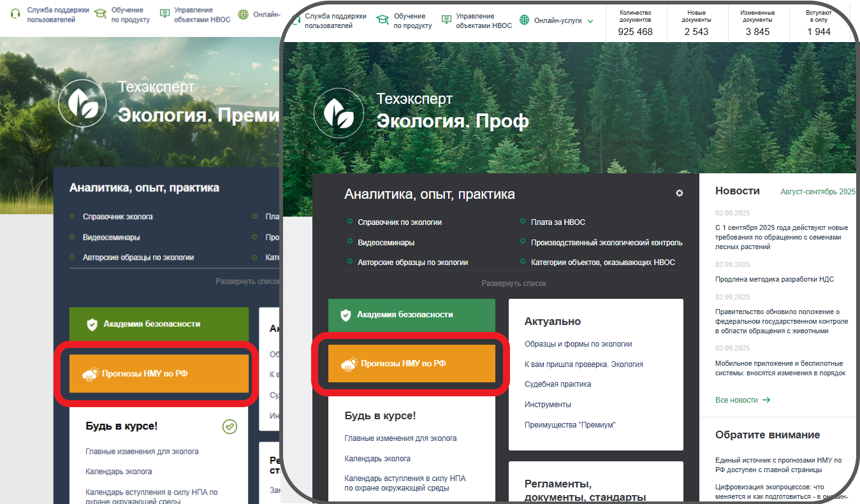Screen dimensions: 860x504
Task: Open Главные изменения для эколога in Проф
Action: point(400,438)
